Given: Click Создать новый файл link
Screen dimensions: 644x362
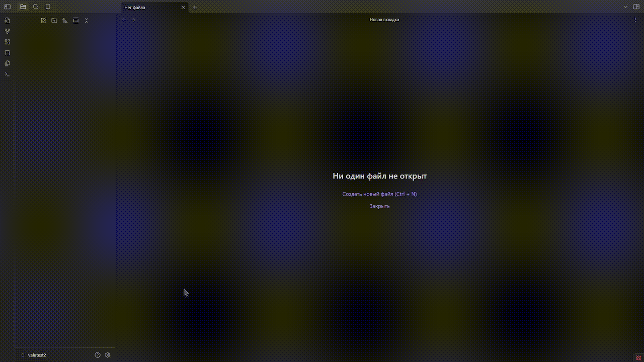Looking at the screenshot, I should (379, 194).
